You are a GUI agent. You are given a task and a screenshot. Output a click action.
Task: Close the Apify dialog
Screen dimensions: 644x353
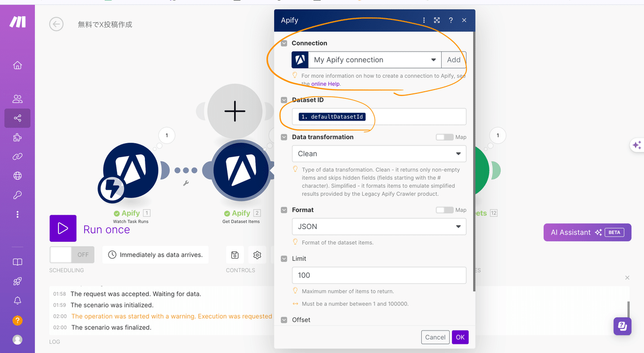pos(464,20)
